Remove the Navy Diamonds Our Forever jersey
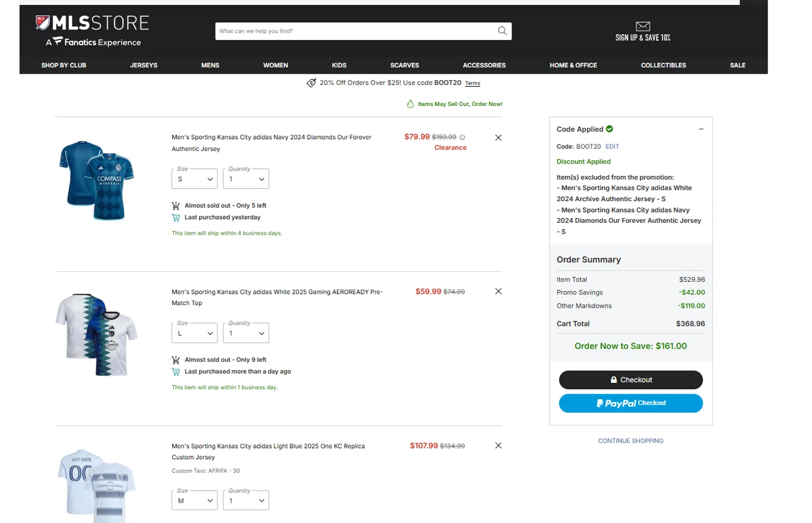The image size is (812, 523). tap(498, 138)
